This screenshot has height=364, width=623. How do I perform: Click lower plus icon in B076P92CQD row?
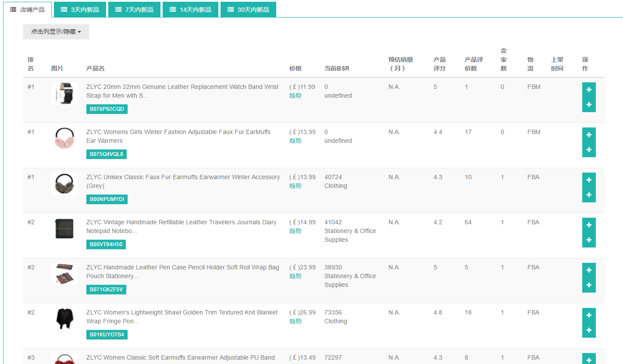[x=589, y=105]
